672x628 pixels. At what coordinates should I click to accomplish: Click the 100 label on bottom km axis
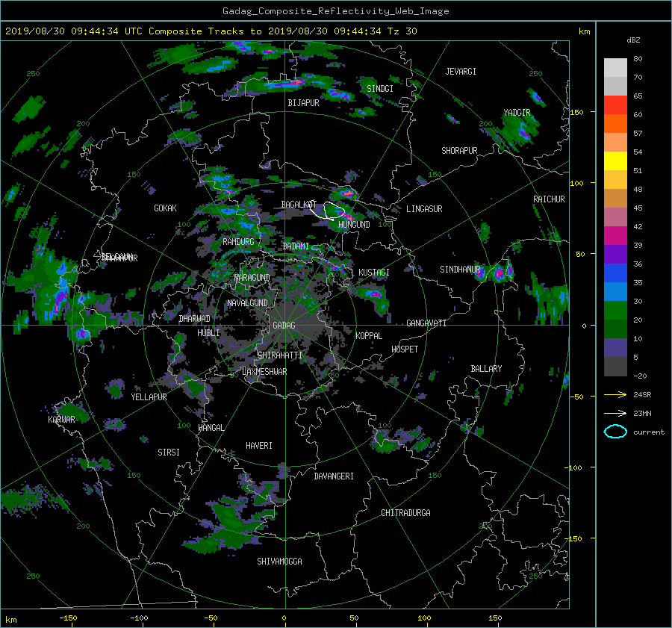[424, 618]
